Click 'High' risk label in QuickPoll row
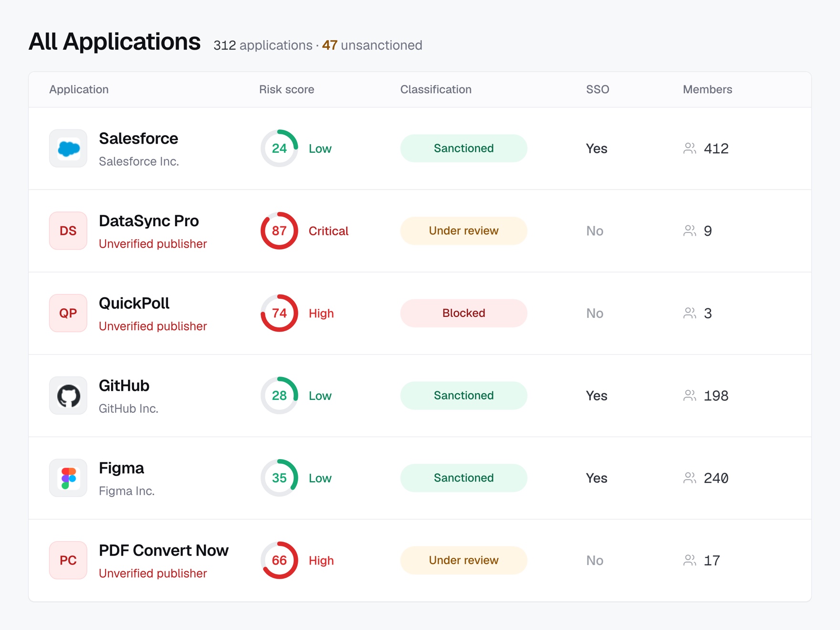Screen dimensions: 840x630 [321, 314]
